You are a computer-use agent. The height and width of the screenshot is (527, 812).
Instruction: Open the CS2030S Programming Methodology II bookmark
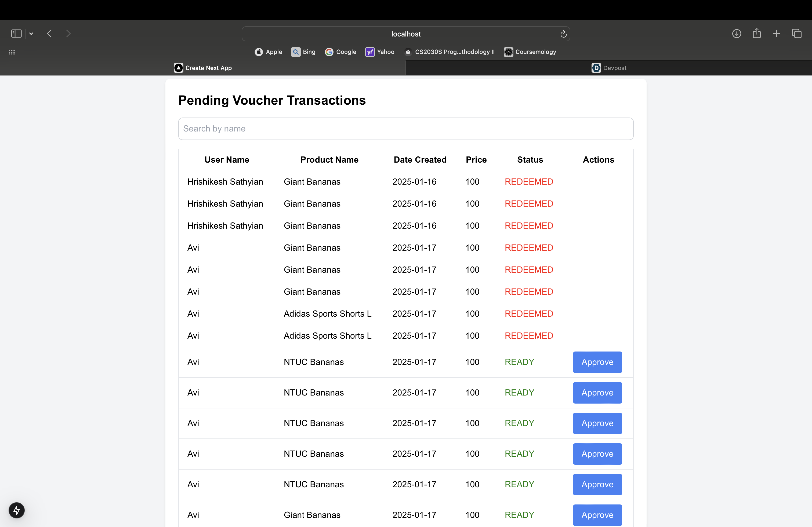[449, 52]
